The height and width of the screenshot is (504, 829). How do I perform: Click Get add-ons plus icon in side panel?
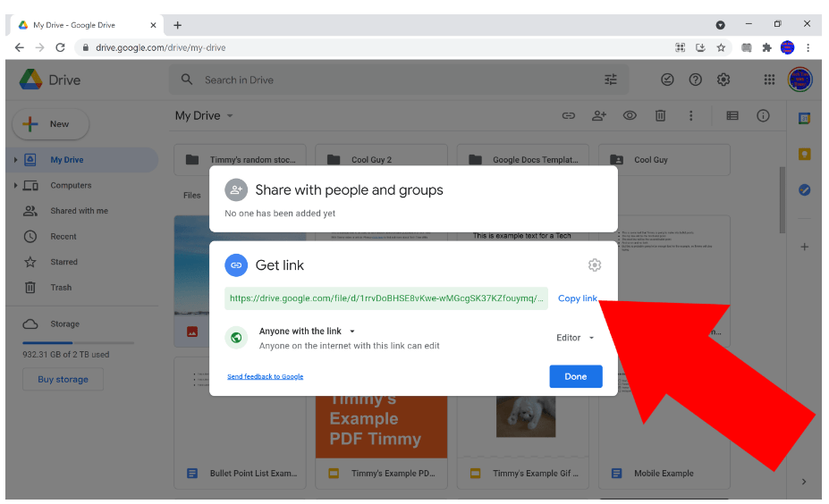pos(804,247)
